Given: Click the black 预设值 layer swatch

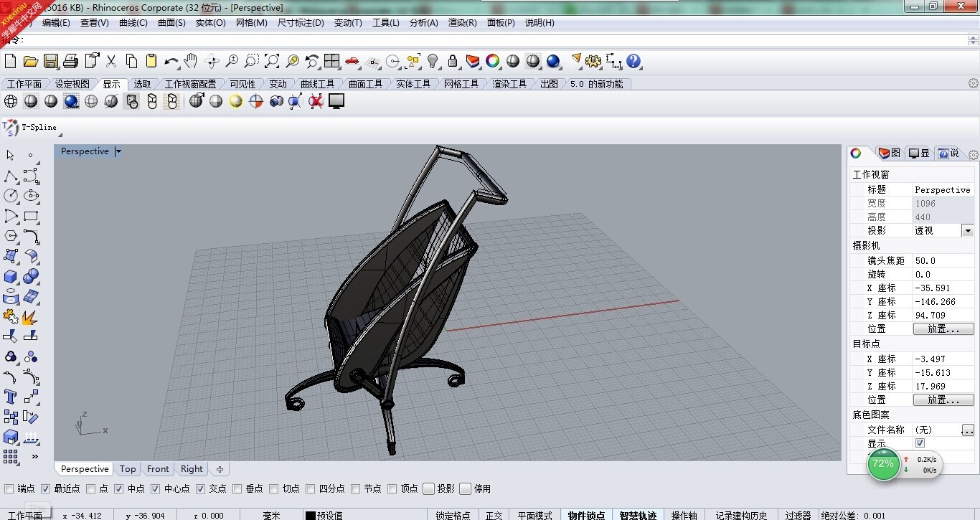Looking at the screenshot, I should click(310, 515).
